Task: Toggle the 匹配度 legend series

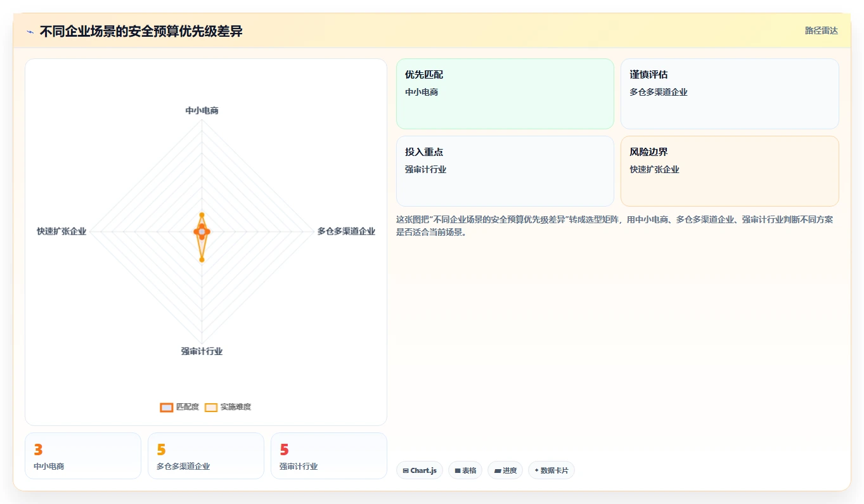Action: [179, 407]
